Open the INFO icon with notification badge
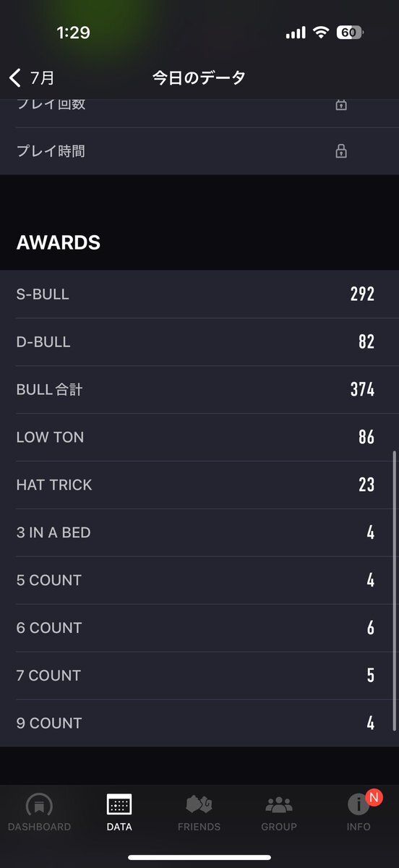Screen dimensions: 399x868 [x=359, y=804]
